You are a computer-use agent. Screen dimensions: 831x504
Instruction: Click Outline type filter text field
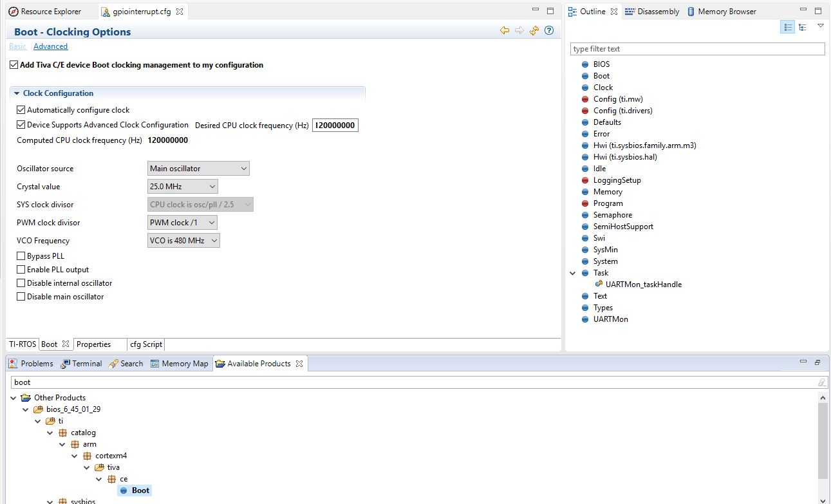click(x=697, y=49)
